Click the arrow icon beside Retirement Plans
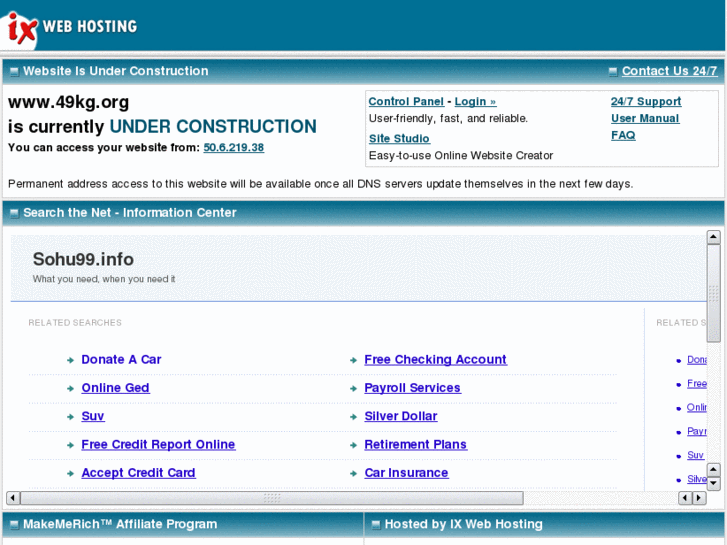The height and width of the screenshot is (545, 727). 353,445
